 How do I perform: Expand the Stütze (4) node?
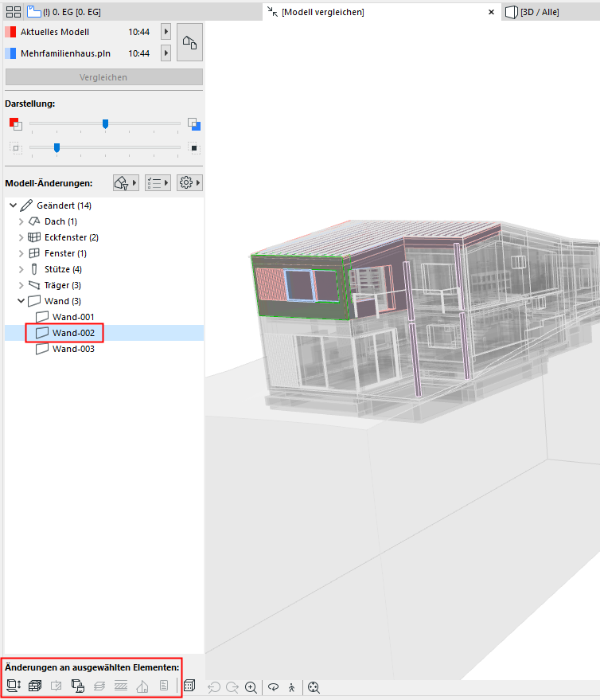[x=21, y=269]
